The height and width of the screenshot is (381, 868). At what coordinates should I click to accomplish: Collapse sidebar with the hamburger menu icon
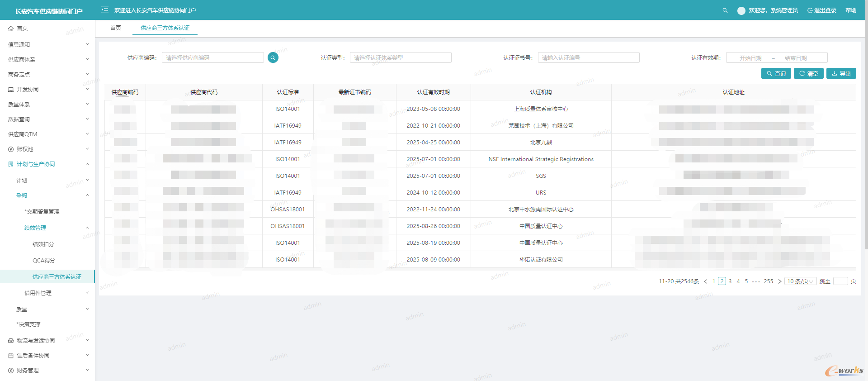pos(105,10)
